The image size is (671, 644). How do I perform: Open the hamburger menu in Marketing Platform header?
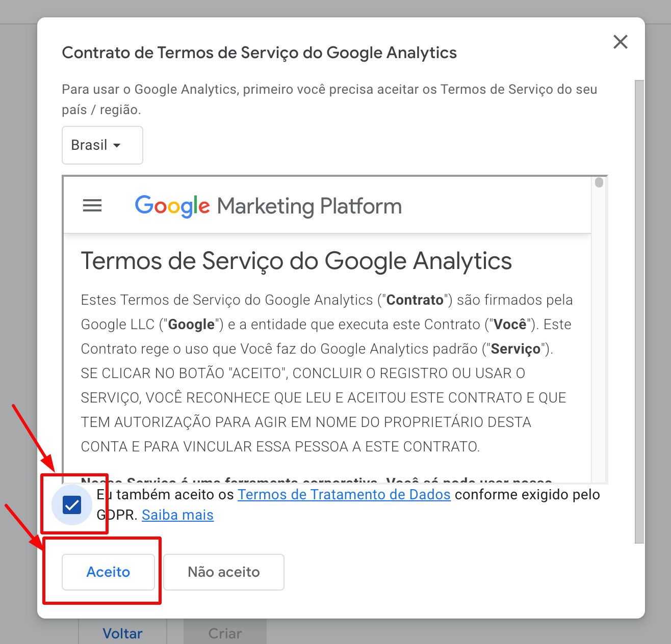tap(92, 206)
